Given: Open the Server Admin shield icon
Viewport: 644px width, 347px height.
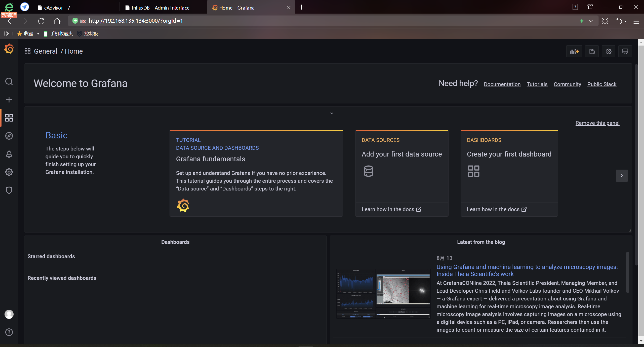Looking at the screenshot, I should (x=9, y=190).
